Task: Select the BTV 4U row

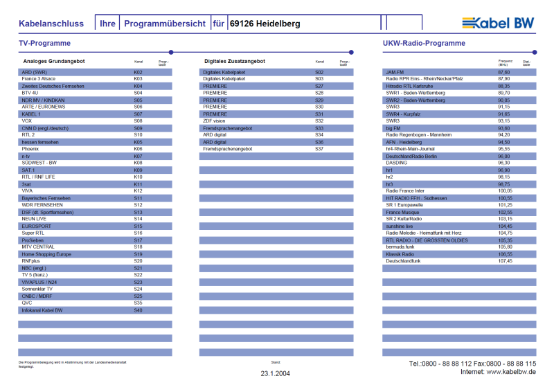Action: [x=95, y=93]
